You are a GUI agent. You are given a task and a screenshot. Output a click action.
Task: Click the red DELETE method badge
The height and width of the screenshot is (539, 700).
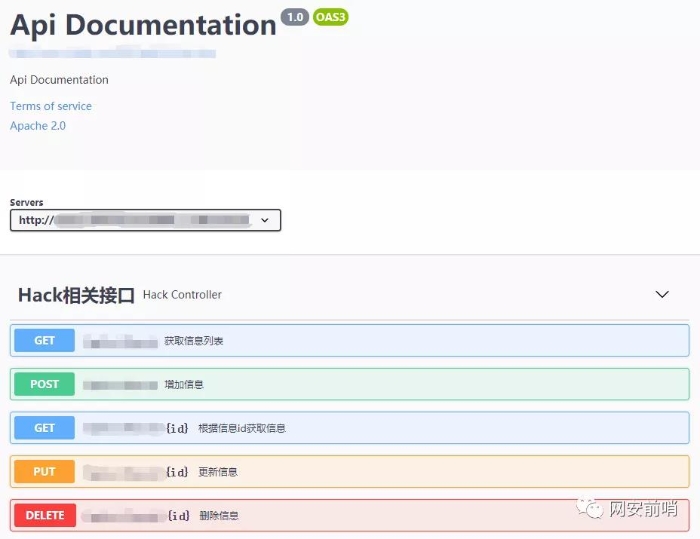45,516
